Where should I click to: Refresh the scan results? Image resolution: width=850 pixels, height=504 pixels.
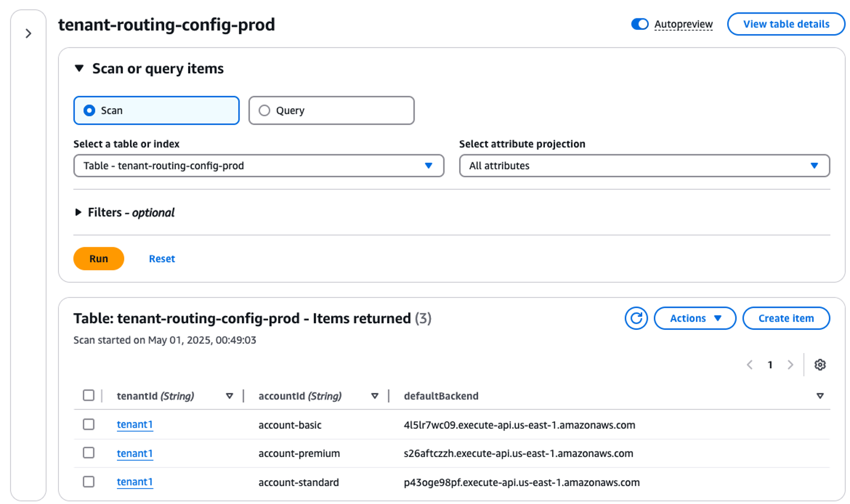(636, 318)
